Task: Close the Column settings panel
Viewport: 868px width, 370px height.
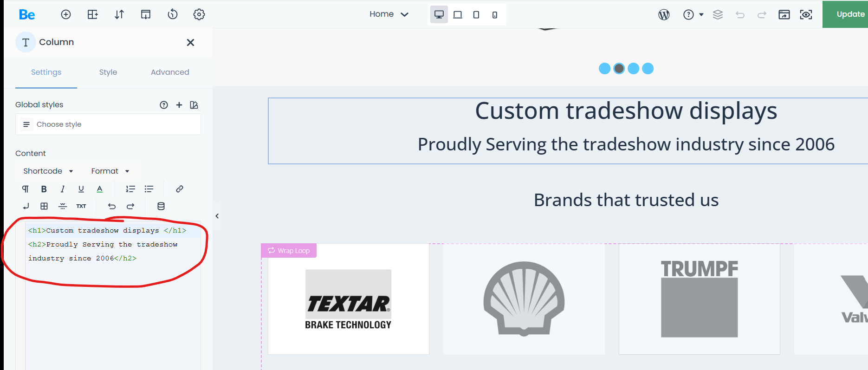Action: (190, 42)
